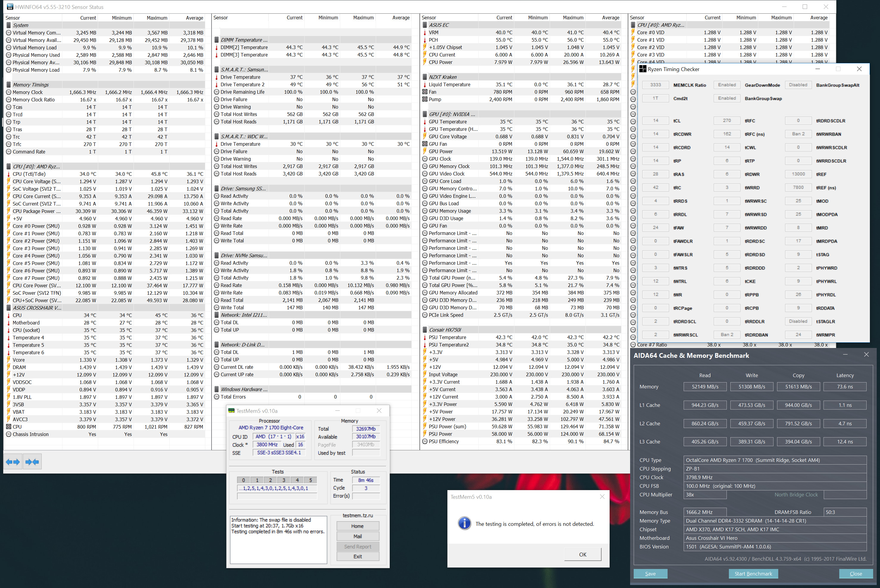Click the Average column header in third panel
This screenshot has height=588, width=880.
pyautogui.click(x=611, y=18)
